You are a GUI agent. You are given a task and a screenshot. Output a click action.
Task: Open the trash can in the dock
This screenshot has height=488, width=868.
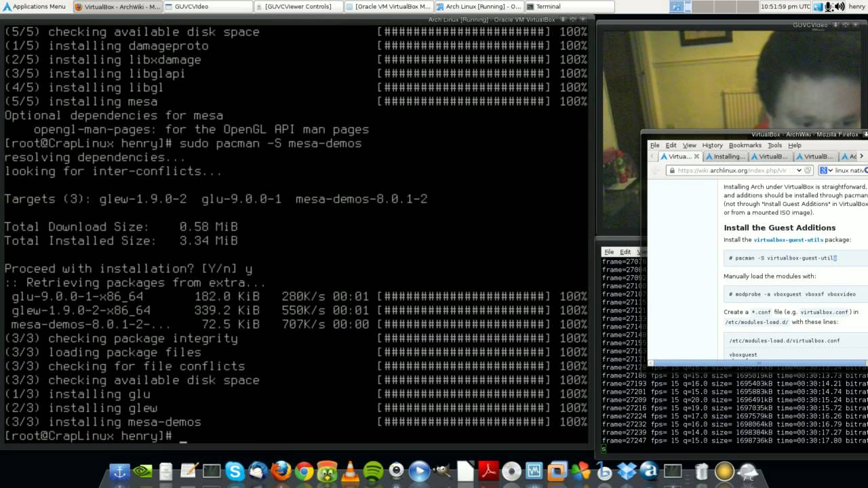coord(702,471)
